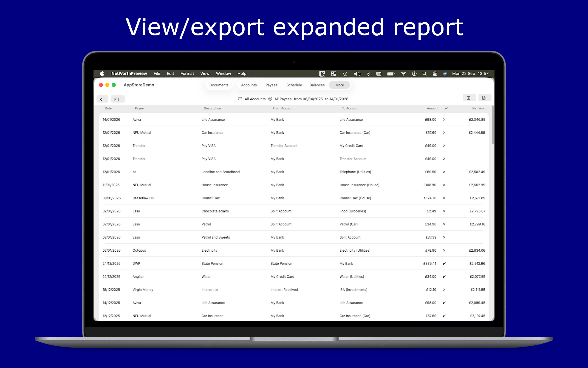This screenshot has width=588, height=368.
Task: Toggle cleared mark on DWP State Pension row
Action: [444, 264]
